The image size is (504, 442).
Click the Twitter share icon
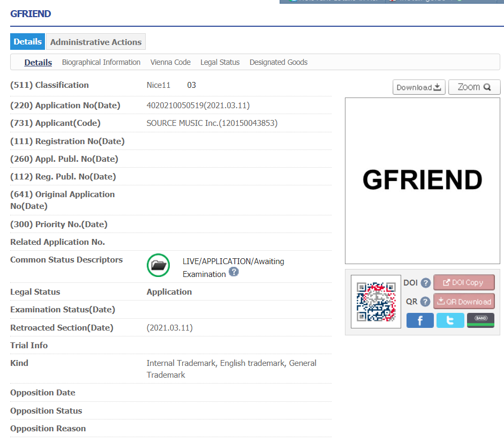click(x=450, y=320)
